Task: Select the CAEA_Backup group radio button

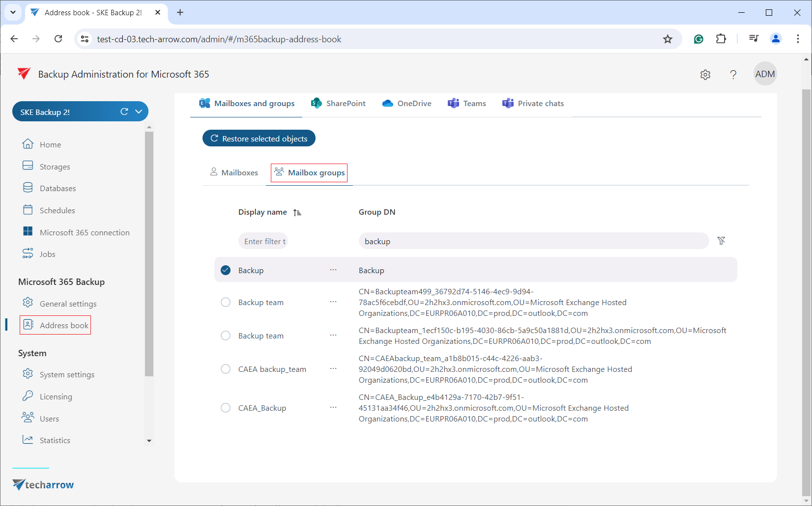Action: [226, 408]
